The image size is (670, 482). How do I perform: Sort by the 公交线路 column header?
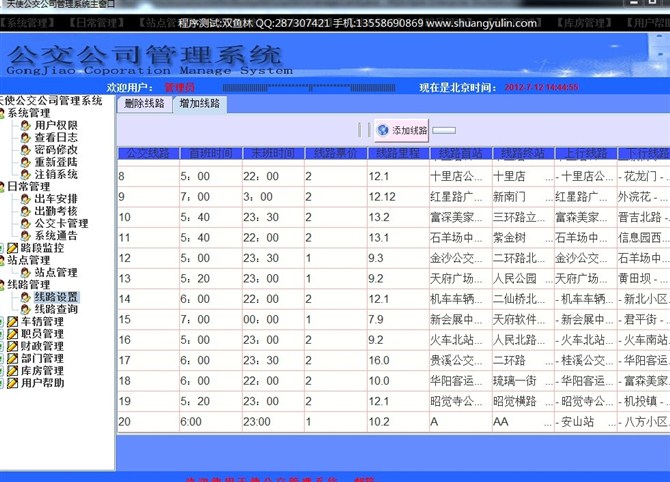pyautogui.click(x=148, y=153)
